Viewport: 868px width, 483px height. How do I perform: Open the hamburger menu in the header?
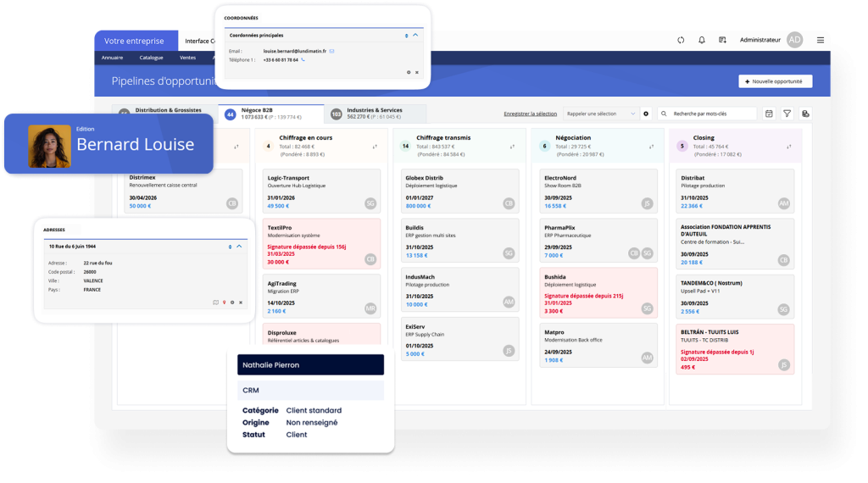coord(820,40)
